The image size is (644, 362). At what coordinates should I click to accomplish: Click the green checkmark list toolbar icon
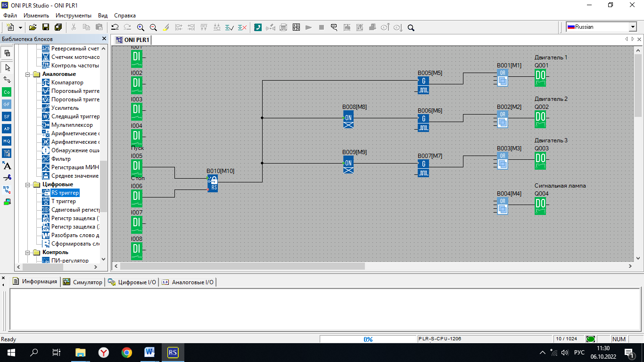tap(230, 27)
